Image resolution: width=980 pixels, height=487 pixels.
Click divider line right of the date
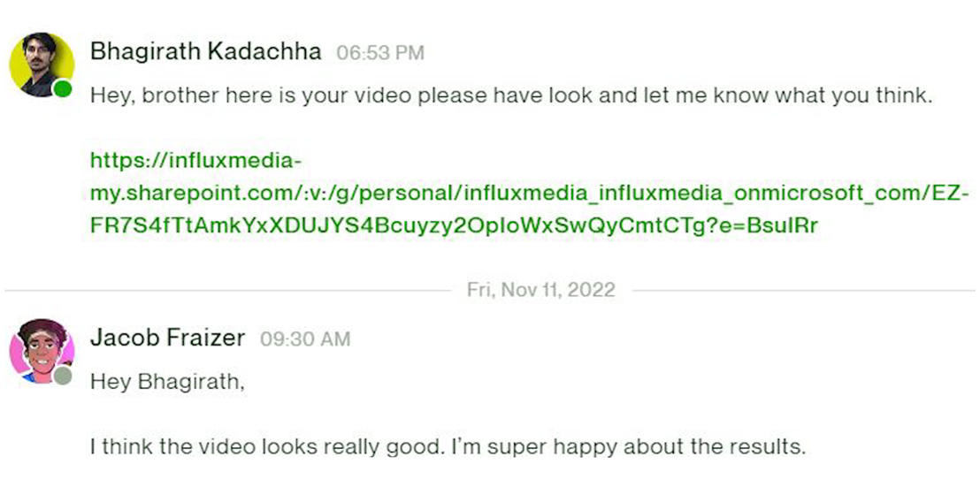pos(800,290)
